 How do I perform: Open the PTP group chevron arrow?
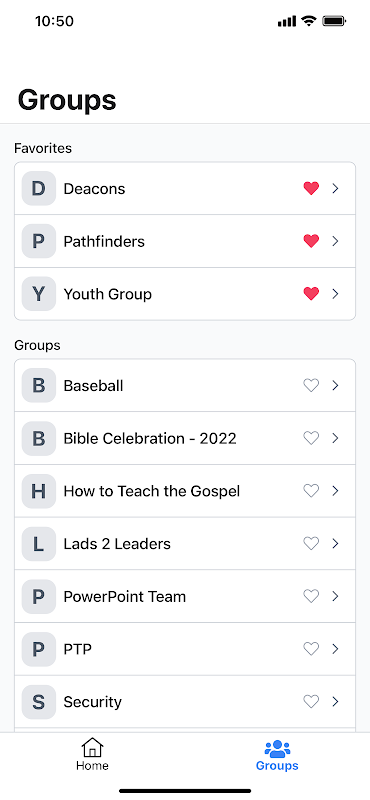tap(335, 648)
